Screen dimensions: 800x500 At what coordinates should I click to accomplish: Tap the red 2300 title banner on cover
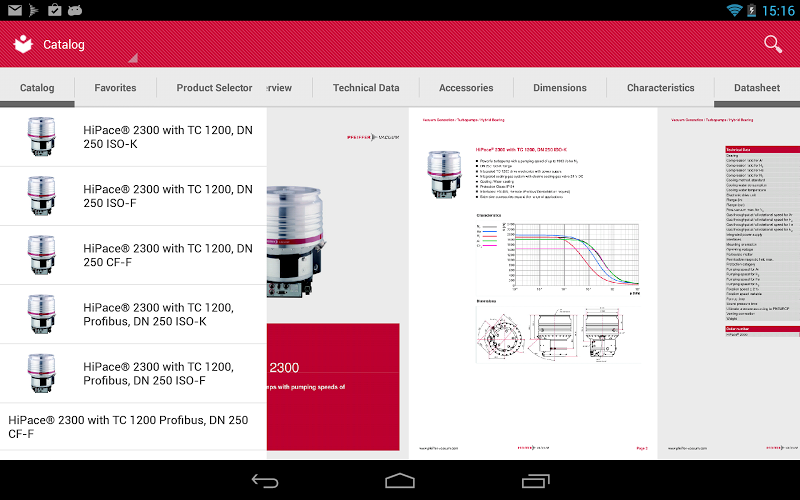click(x=333, y=386)
